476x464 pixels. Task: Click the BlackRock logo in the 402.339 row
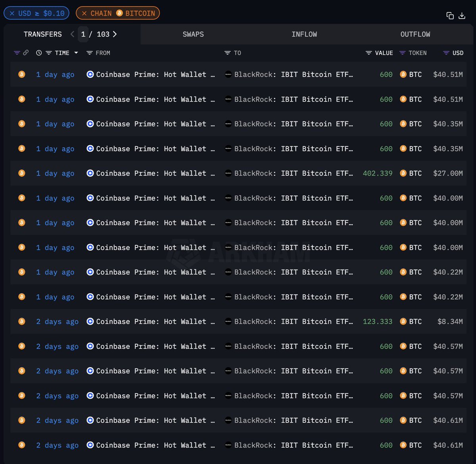click(x=228, y=173)
